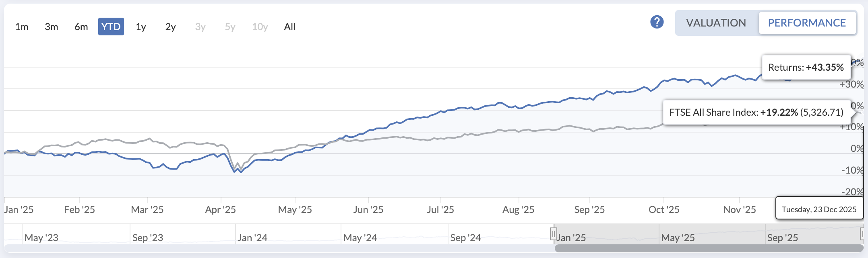Switch chart range to 3m
The height and width of the screenshot is (258, 868).
pyautogui.click(x=52, y=27)
